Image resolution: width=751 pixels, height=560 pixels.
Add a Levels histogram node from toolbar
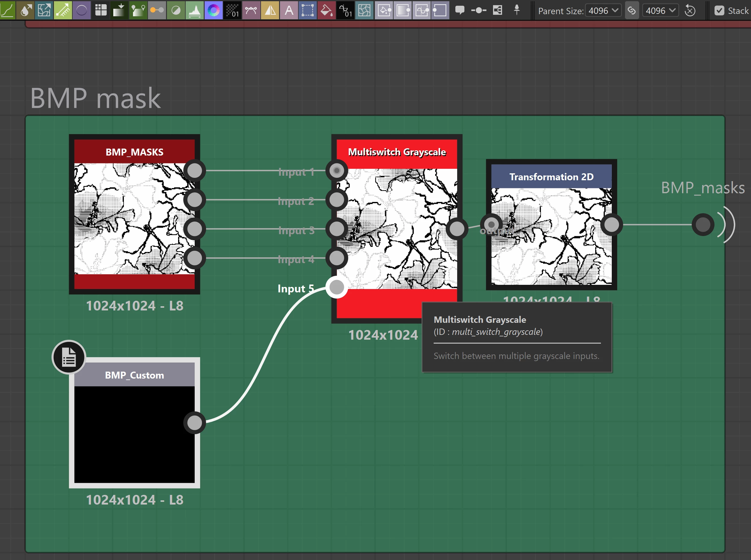(x=194, y=11)
